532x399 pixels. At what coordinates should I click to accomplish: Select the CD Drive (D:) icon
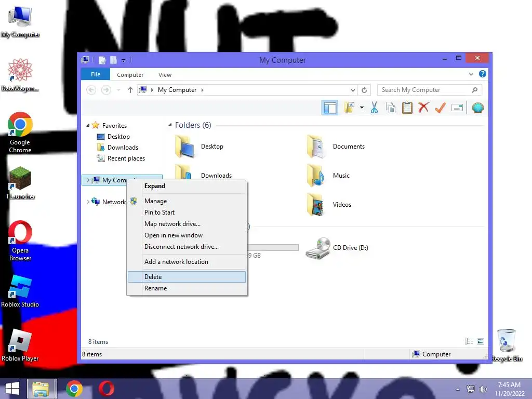tap(318, 248)
